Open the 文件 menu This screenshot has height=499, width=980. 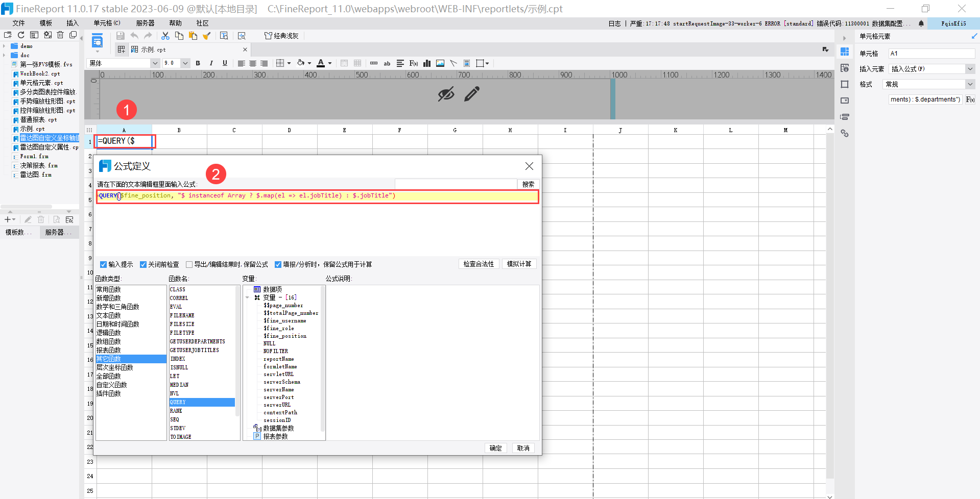(18, 23)
